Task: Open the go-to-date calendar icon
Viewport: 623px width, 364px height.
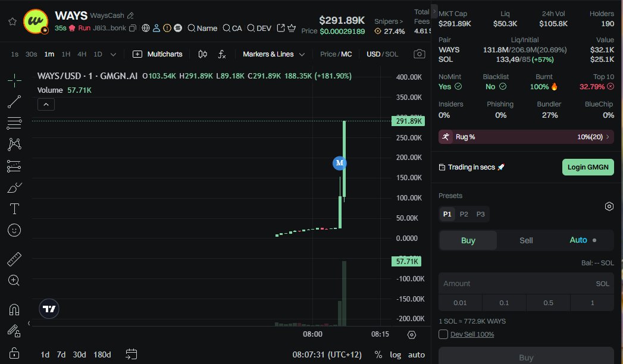Action: [x=131, y=354]
